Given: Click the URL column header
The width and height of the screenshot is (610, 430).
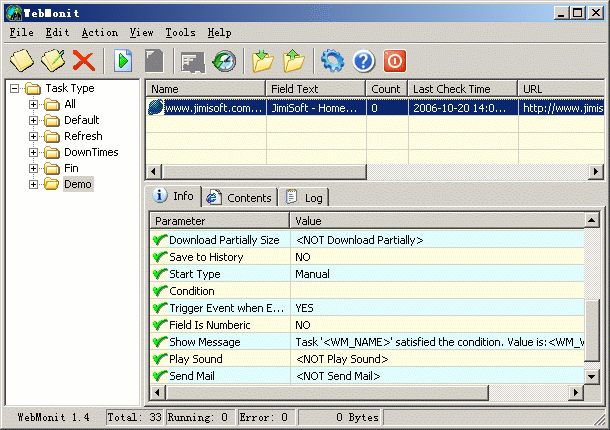Looking at the screenshot, I should point(561,89).
